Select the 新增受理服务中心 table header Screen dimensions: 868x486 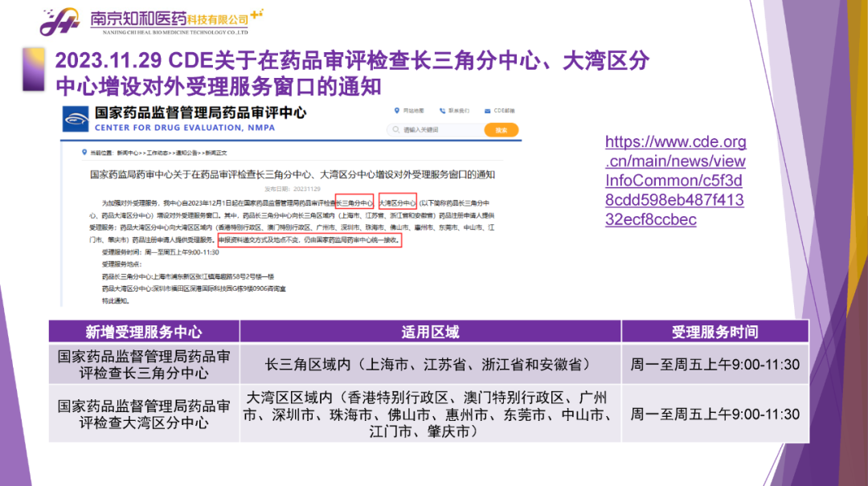click(x=144, y=332)
